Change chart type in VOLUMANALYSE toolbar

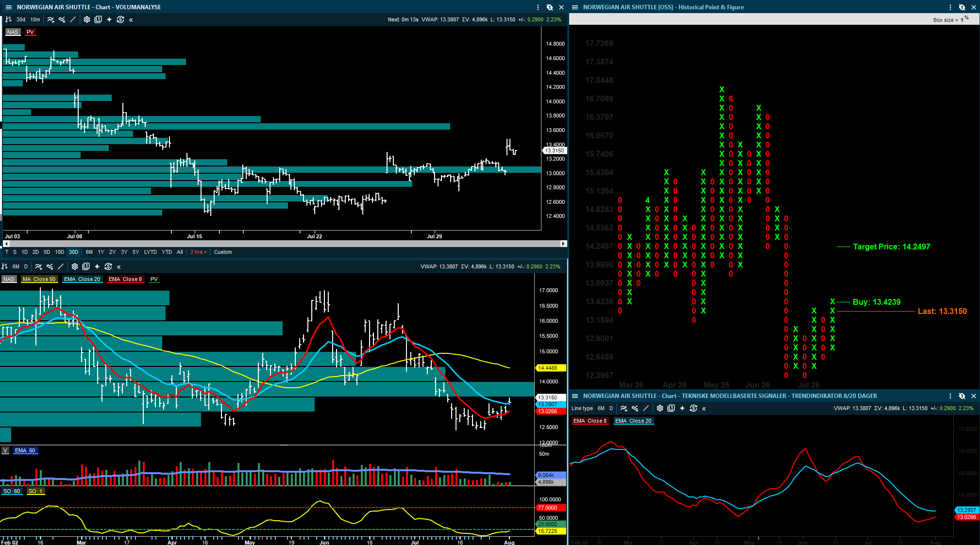coord(8,19)
